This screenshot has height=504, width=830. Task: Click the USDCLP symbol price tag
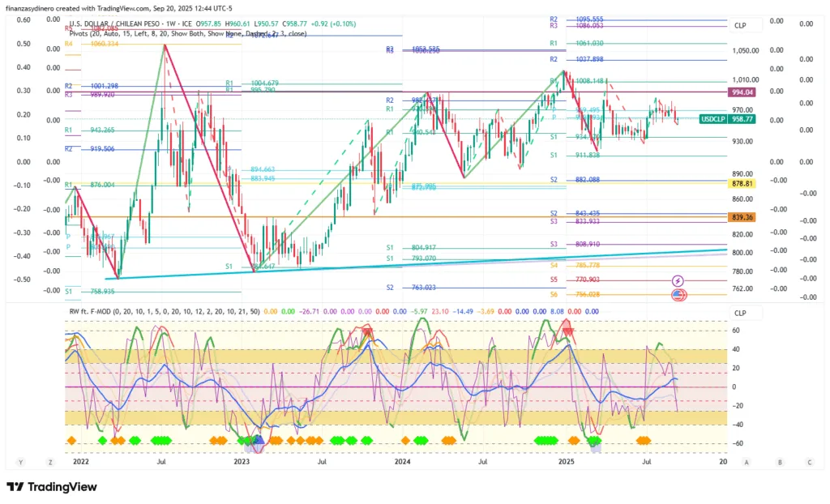[x=713, y=120]
